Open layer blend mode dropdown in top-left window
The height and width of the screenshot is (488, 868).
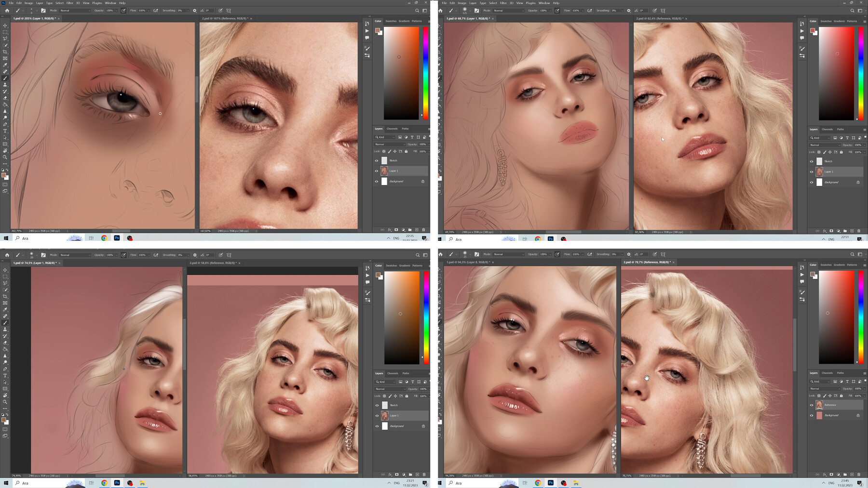pyautogui.click(x=390, y=144)
